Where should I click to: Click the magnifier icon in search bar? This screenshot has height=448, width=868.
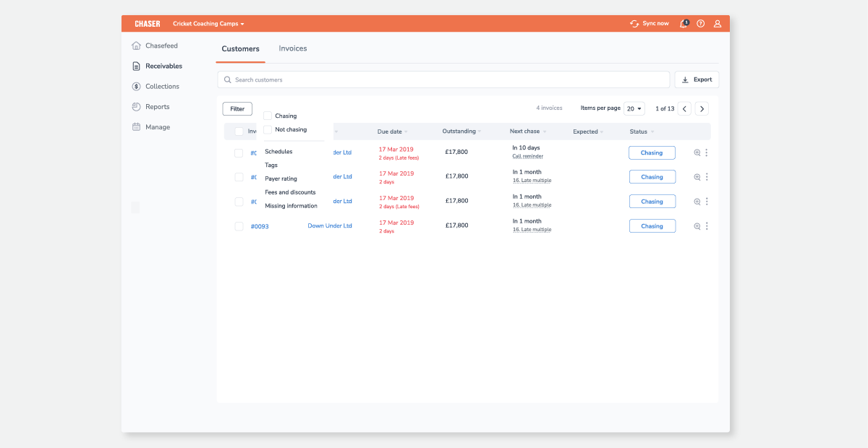click(228, 79)
